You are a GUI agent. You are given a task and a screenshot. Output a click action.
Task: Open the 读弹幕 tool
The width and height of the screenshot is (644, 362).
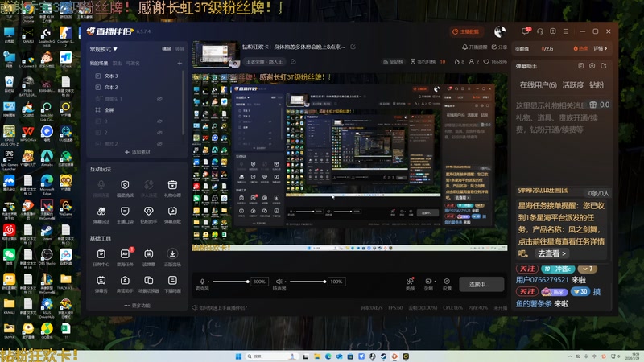click(x=149, y=257)
